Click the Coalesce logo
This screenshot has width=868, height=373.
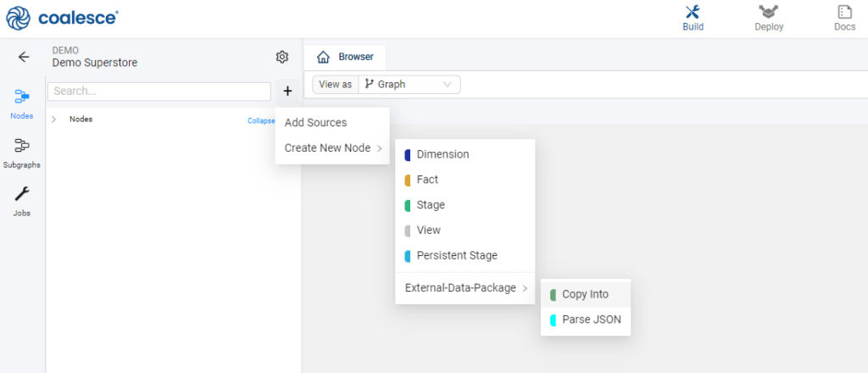[61, 17]
